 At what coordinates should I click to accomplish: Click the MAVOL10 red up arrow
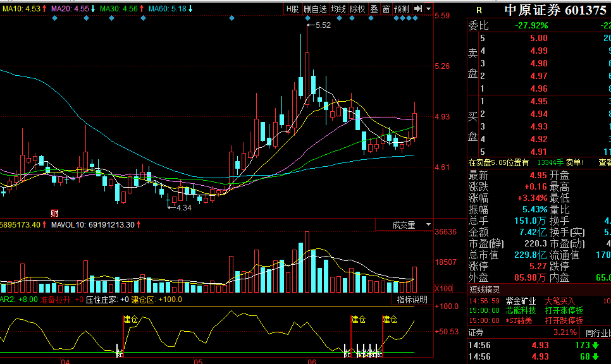[139, 224]
